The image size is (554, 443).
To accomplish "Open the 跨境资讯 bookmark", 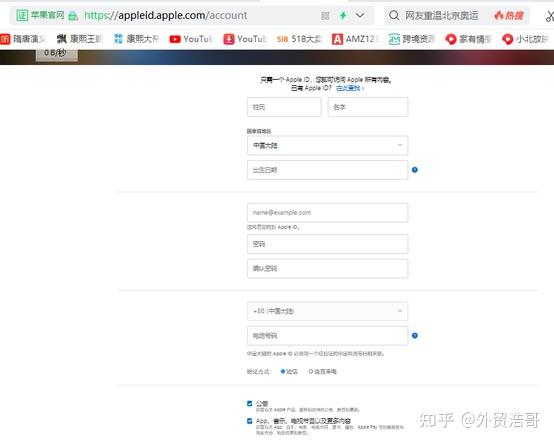I will click(x=411, y=39).
